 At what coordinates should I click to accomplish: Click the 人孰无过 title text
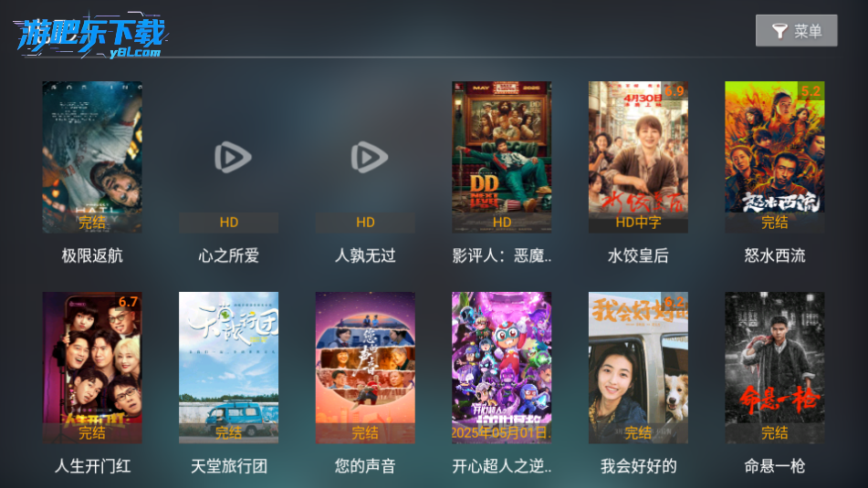[365, 255]
